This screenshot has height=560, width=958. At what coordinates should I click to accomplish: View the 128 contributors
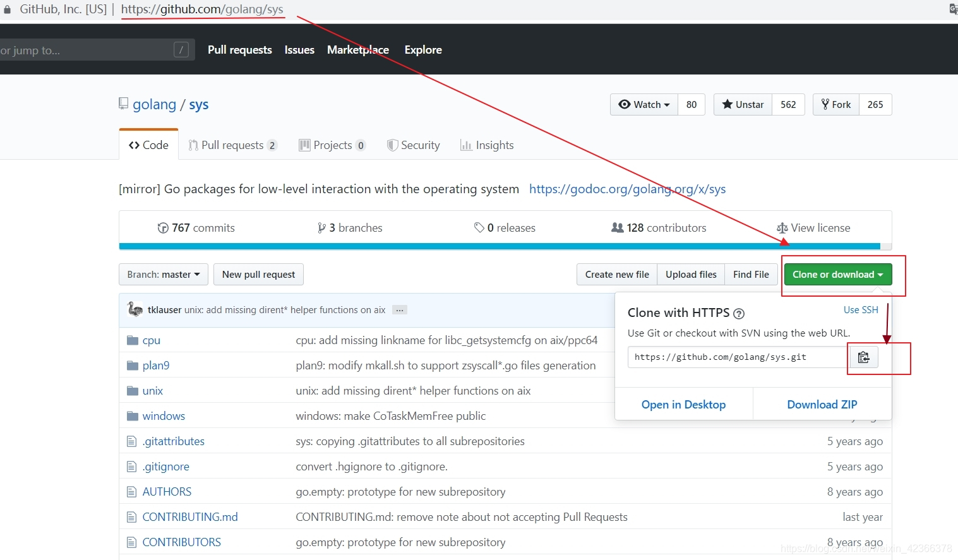pos(659,228)
